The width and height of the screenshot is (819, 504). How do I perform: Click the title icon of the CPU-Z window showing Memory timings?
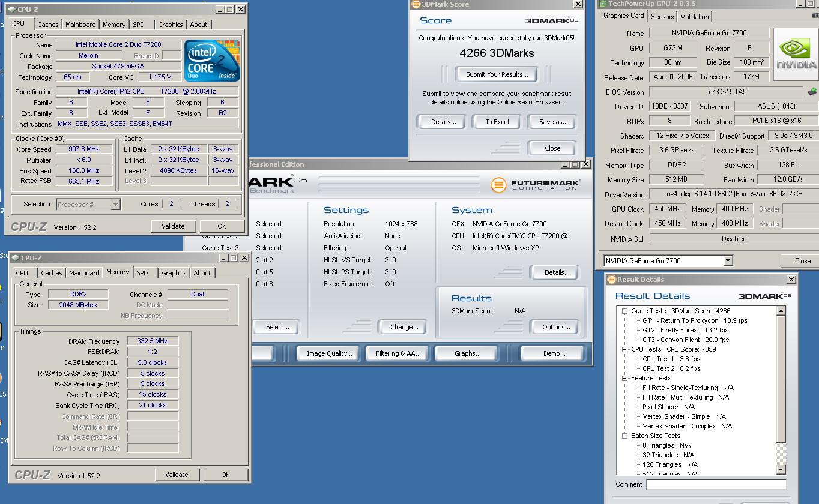(x=15, y=258)
